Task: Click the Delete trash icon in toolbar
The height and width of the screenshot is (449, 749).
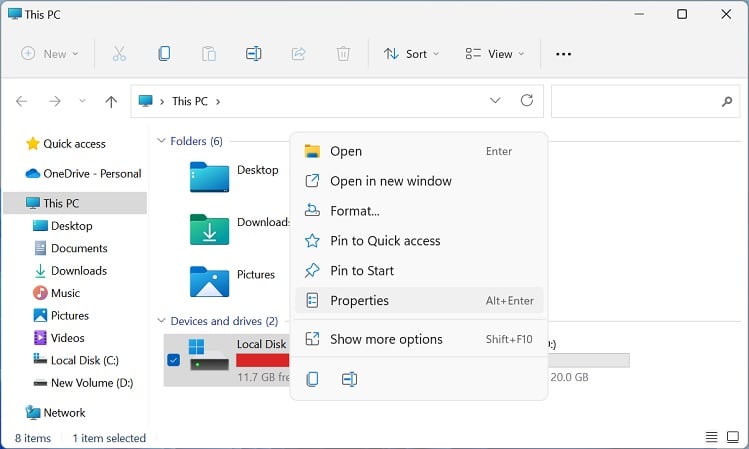Action: [x=343, y=53]
